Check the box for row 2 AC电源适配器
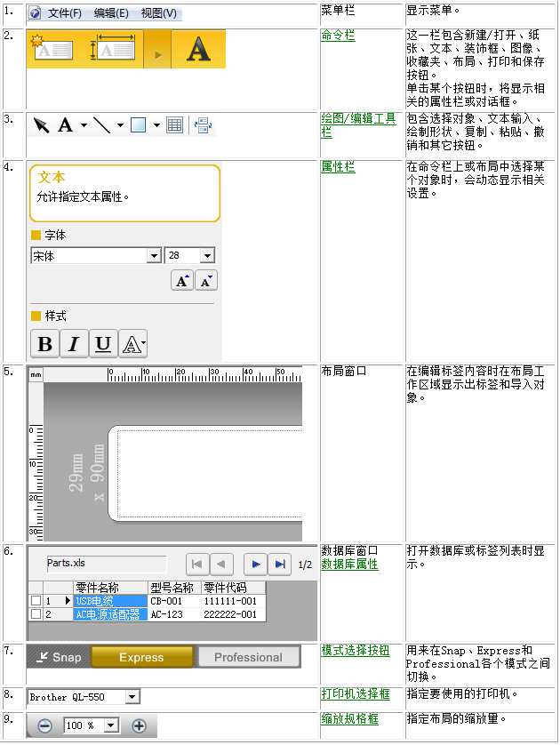The width and height of the screenshot is (560, 745). [36, 614]
